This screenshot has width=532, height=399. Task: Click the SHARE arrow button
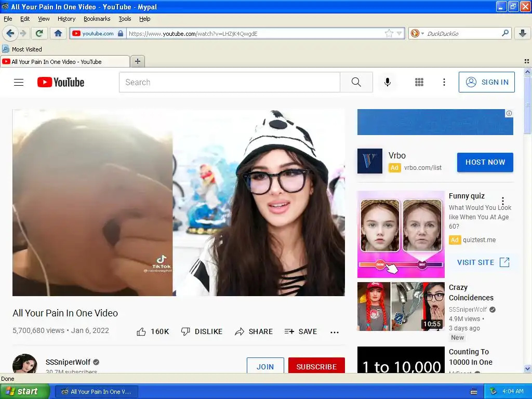point(254,331)
